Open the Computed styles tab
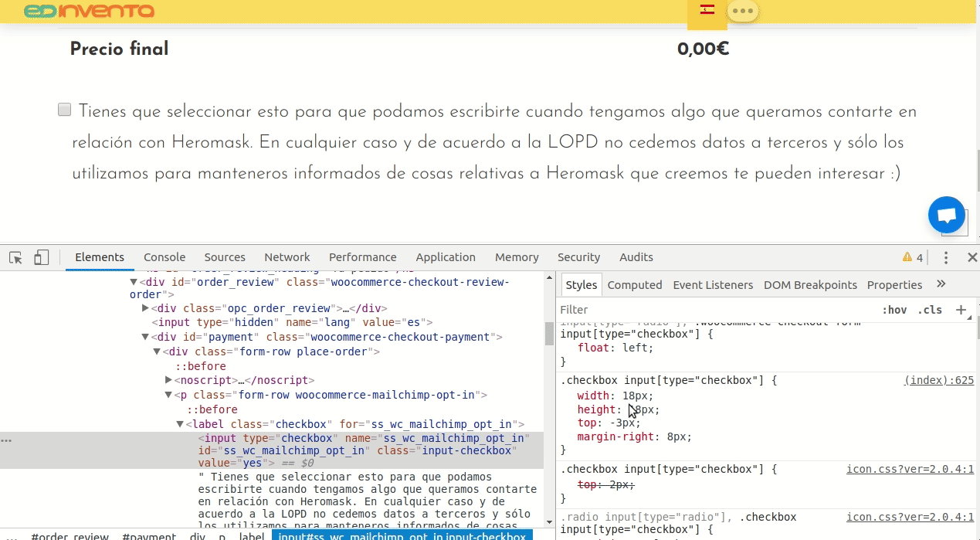 634,285
